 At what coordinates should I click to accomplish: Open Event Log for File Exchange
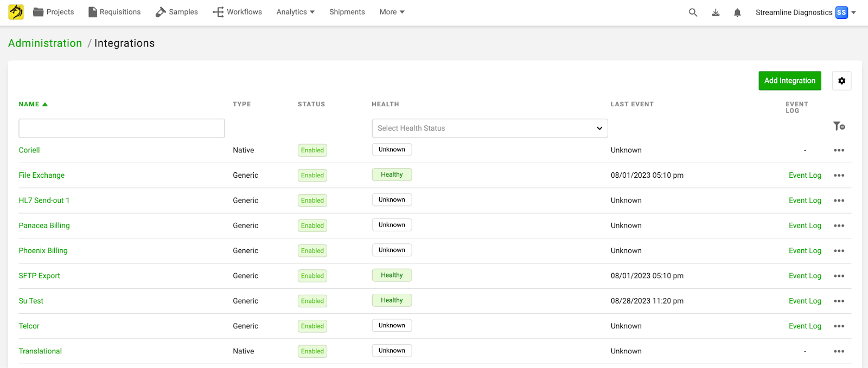[x=805, y=175]
